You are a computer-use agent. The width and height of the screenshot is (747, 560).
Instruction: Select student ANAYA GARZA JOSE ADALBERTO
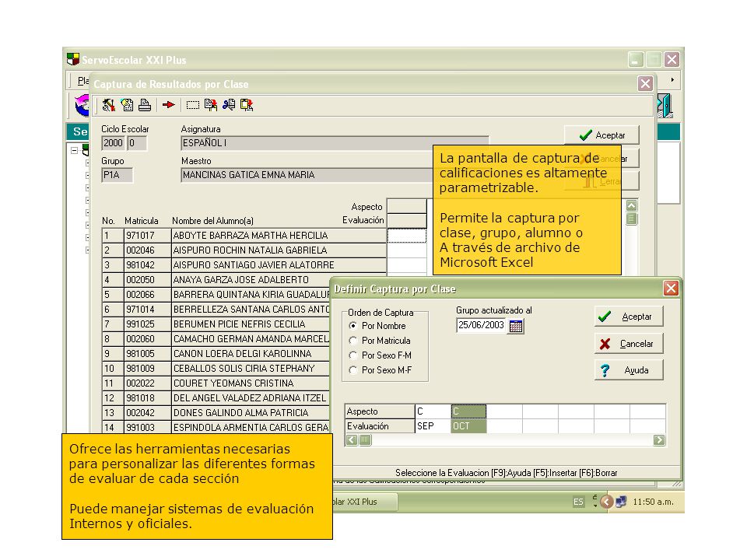pos(251,279)
